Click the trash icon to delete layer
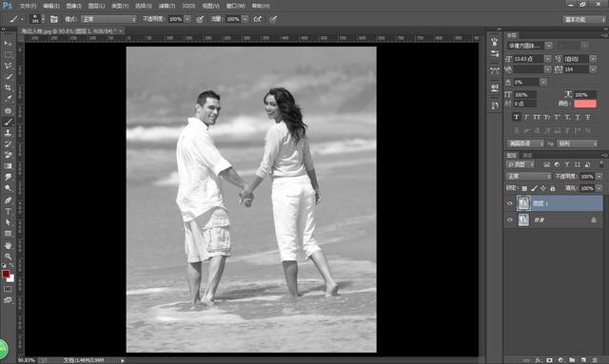 pyautogui.click(x=594, y=360)
